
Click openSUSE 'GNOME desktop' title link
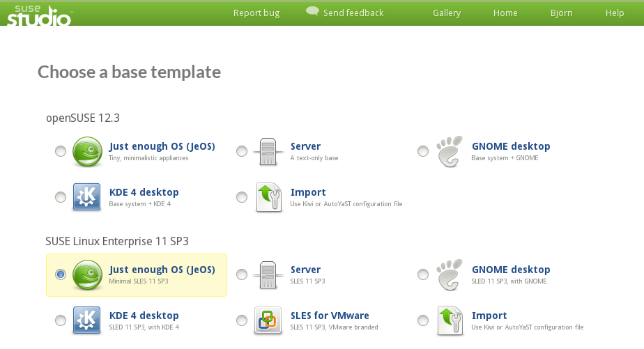(x=511, y=146)
